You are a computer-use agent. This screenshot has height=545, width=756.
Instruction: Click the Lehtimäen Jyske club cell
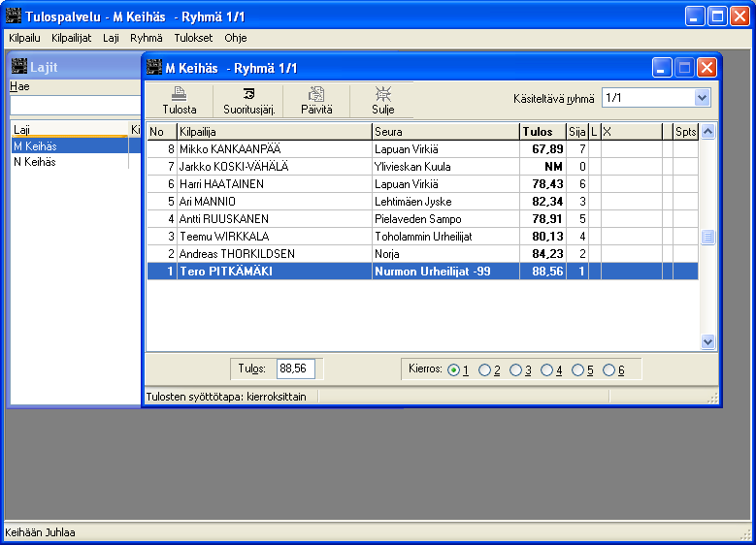coord(446,202)
